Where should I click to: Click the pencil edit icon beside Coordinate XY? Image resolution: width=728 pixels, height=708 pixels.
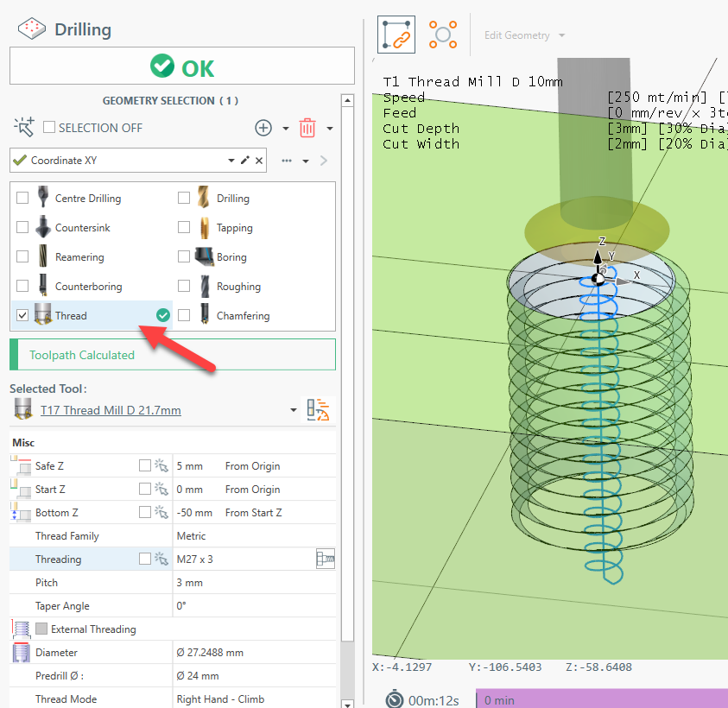tap(245, 161)
